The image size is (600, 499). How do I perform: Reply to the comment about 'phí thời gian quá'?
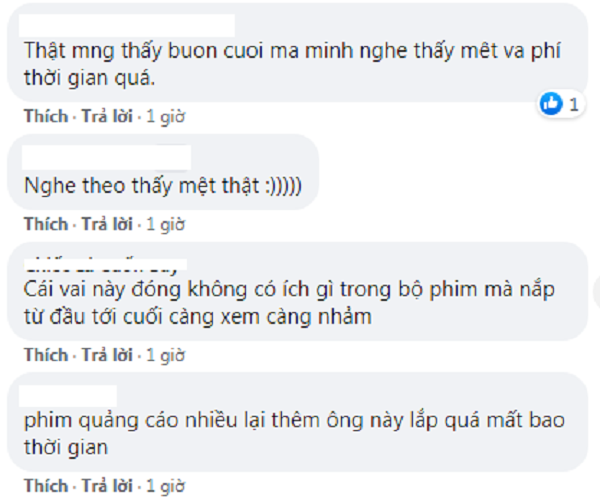108,116
